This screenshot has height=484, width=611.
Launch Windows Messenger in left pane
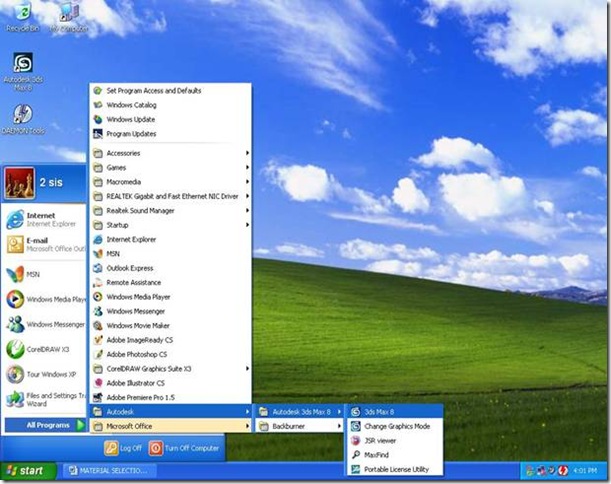click(44, 324)
